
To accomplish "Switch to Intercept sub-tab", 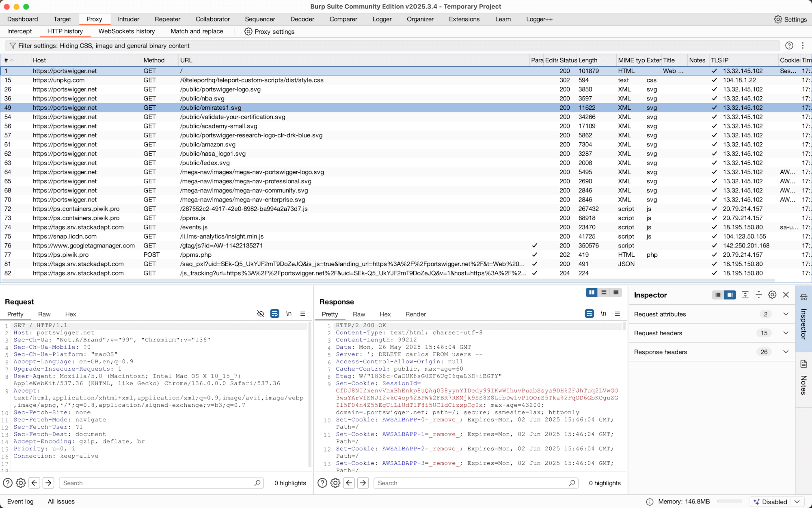I will click(19, 31).
